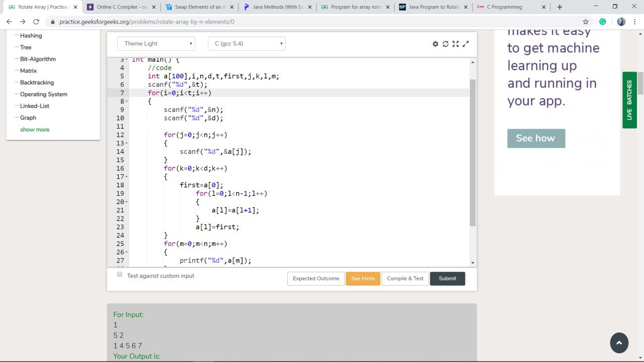The image size is (644, 362).
Task: Open the Theme Light dropdown
Action: [x=156, y=44]
